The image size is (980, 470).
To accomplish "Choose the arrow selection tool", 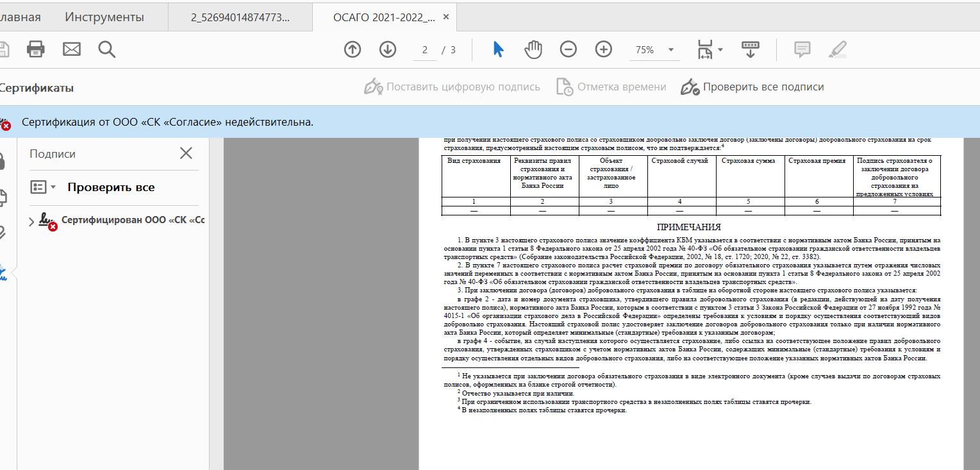I will (x=498, y=49).
